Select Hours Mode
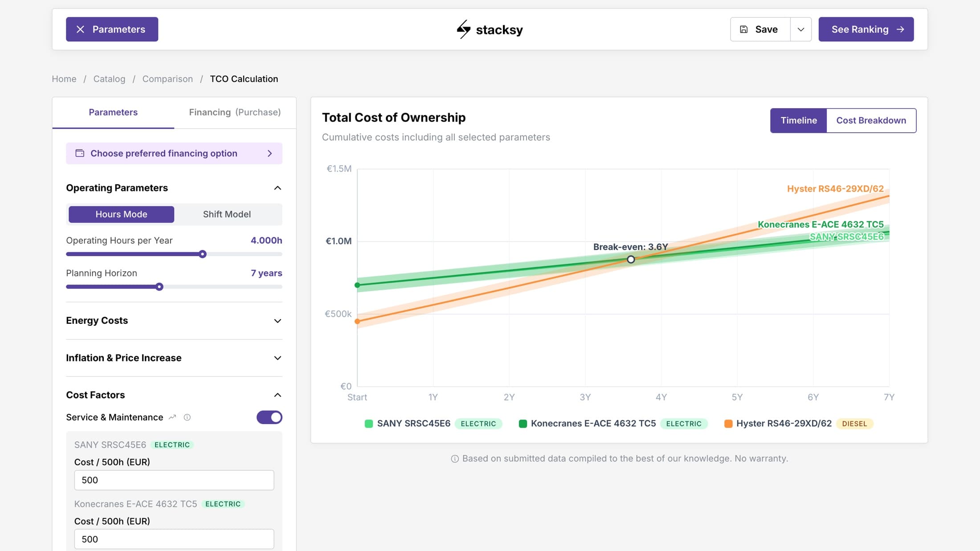The height and width of the screenshot is (551, 980). pos(121,214)
